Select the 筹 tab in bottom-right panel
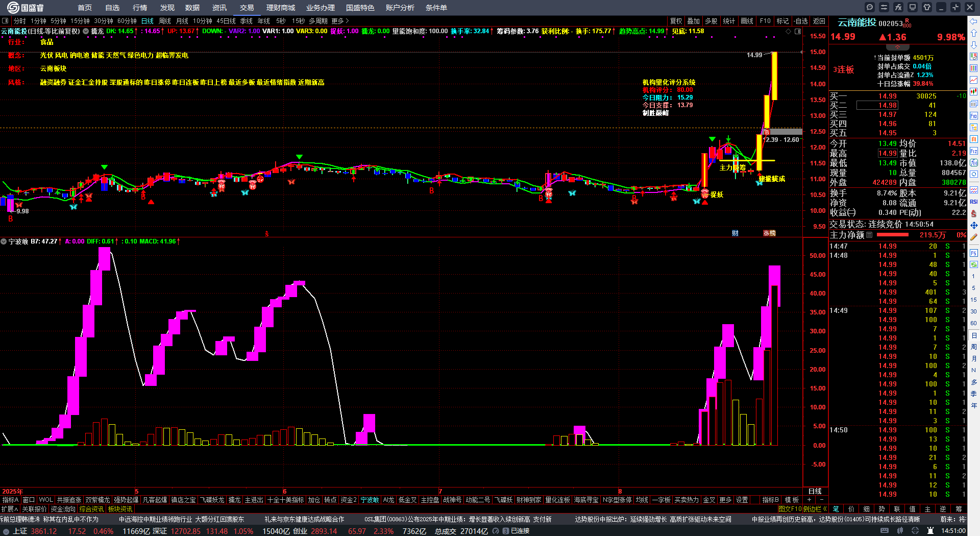Image resolution: width=980 pixels, height=536 pixels. click(x=959, y=509)
